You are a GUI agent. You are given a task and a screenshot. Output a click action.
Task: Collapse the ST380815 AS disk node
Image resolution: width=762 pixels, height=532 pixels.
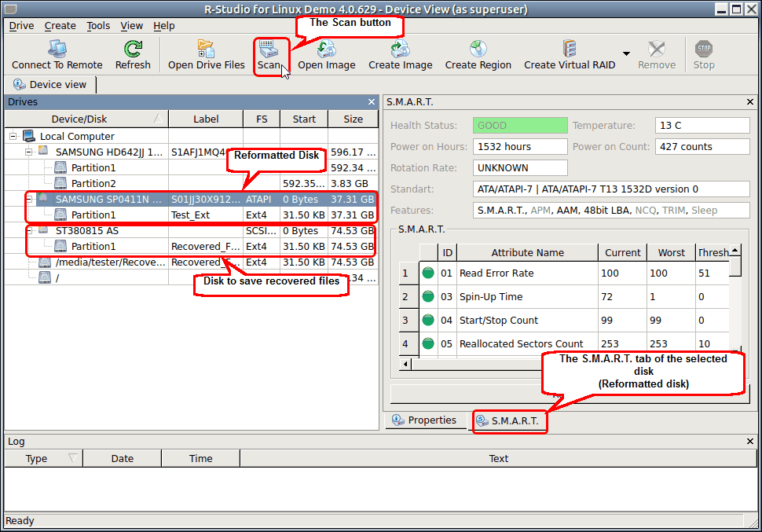pyautogui.click(x=28, y=230)
